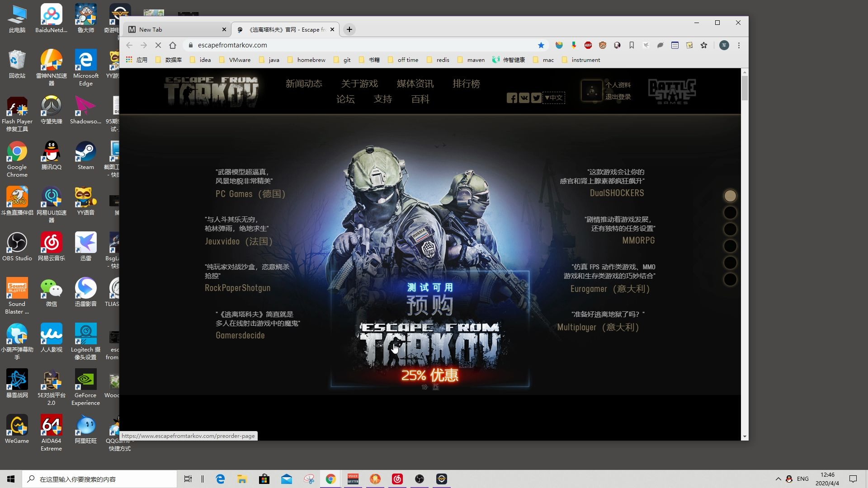This screenshot has width=868, height=488.
Task: Open the 论坛 menu item
Action: (345, 99)
